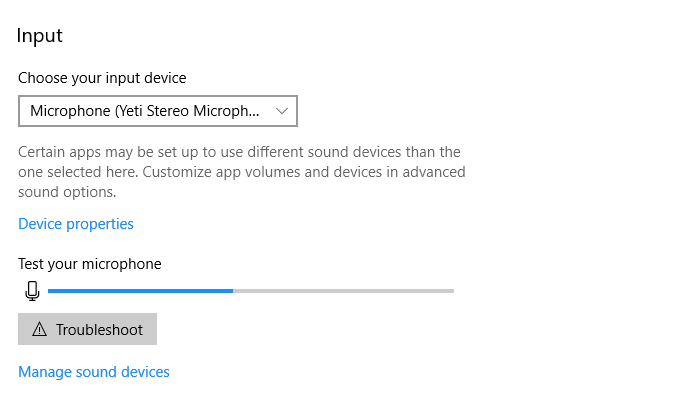This screenshot has width=684, height=405.
Task: Click the word "Microphone" in the device selector
Action: click(70, 111)
